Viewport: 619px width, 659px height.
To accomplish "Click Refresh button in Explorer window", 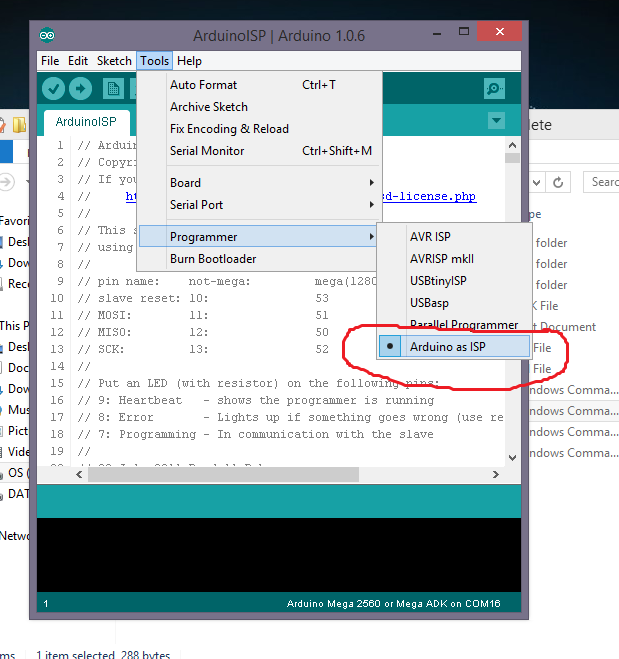I will (558, 182).
